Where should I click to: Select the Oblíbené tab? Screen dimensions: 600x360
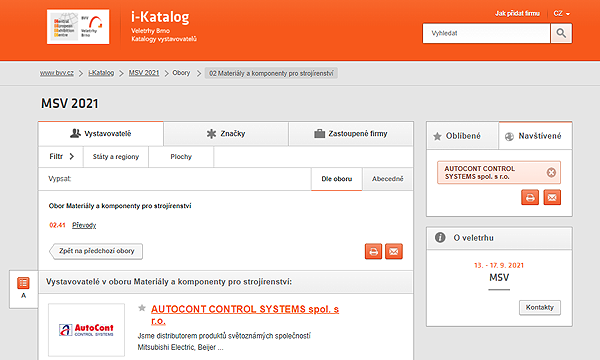462,136
